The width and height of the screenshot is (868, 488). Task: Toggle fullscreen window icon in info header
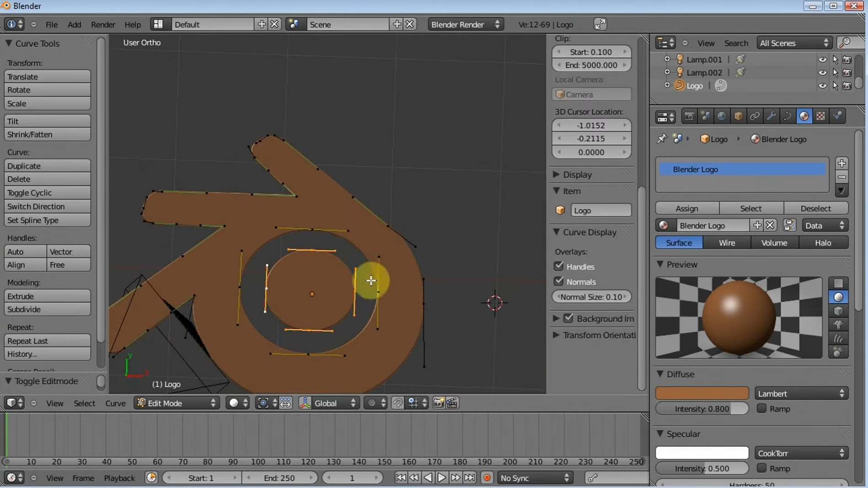(x=600, y=24)
